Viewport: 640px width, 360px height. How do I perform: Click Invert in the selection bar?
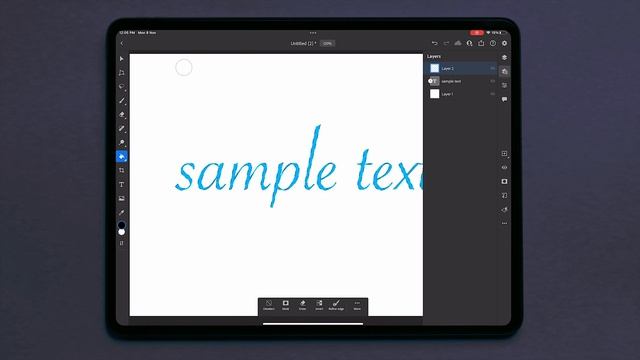pyautogui.click(x=319, y=305)
